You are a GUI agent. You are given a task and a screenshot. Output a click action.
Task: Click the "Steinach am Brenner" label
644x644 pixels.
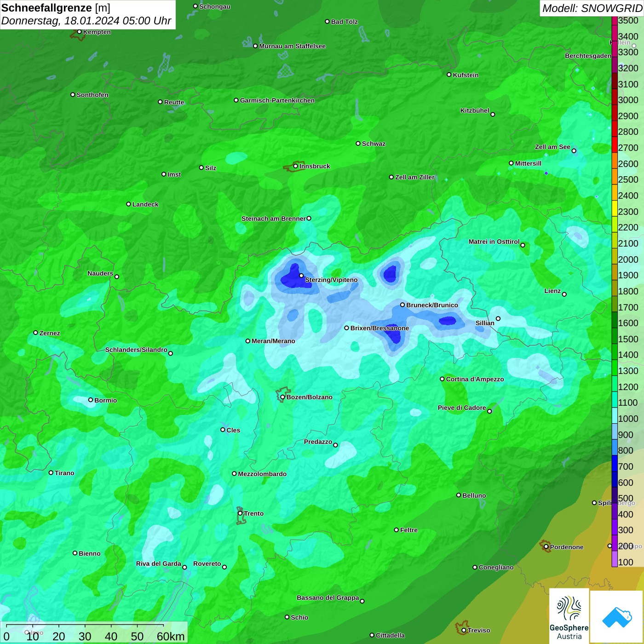point(274,218)
